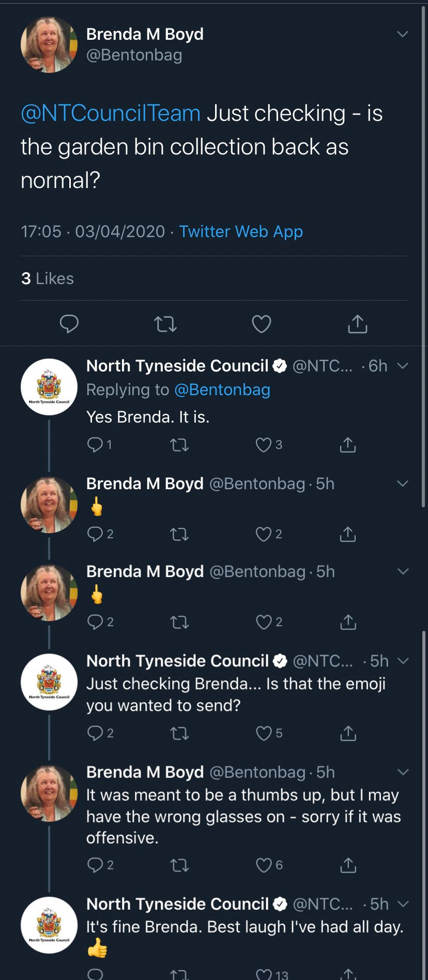Open chevron menu on "Yes Brenda. It is." tweet

[403, 366]
